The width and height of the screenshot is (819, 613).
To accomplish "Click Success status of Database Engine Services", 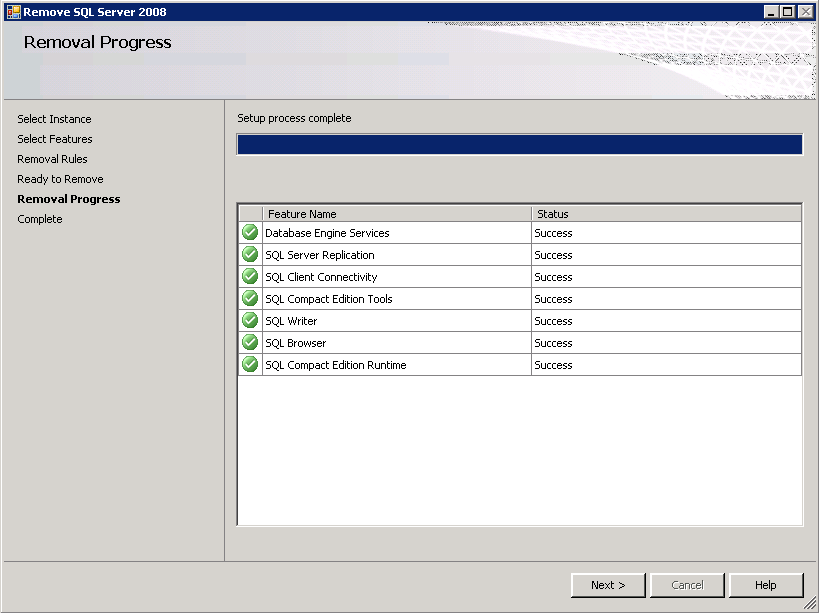I will click(553, 233).
